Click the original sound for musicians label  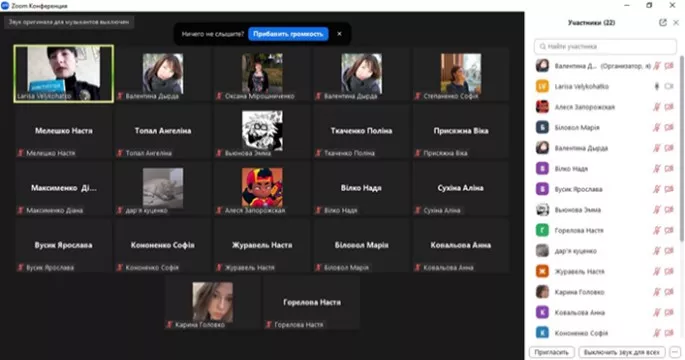click(69, 22)
